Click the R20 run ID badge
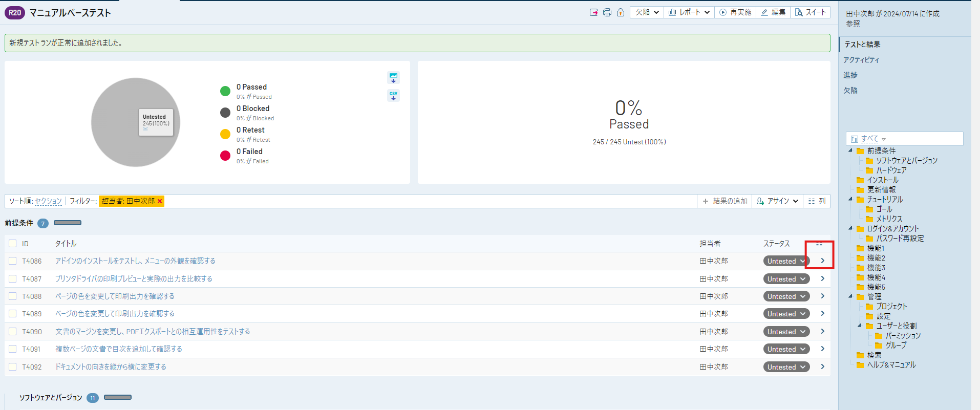Image resolution: width=980 pixels, height=410 pixels. pos(15,13)
